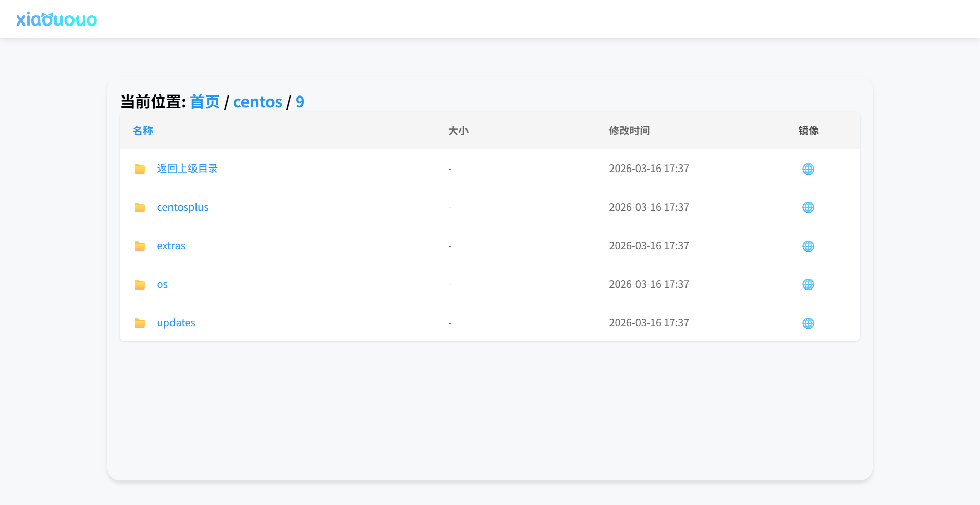Image resolution: width=980 pixels, height=505 pixels.
Task: Click the folder icon beside 返回上级目录
Action: [x=140, y=169]
